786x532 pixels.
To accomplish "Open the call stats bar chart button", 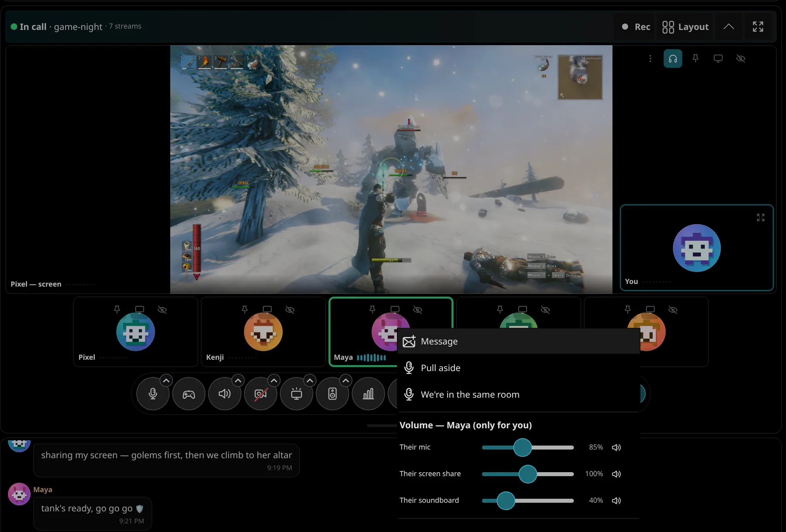I will pos(368,394).
